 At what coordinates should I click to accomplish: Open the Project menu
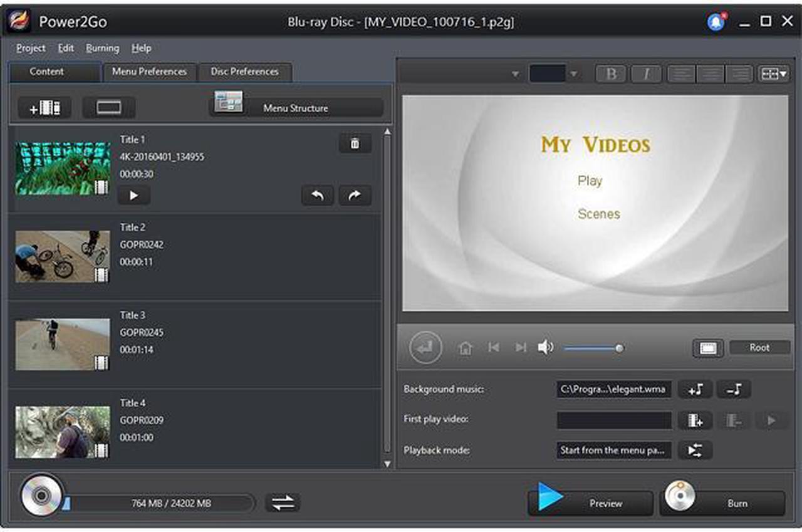pyautogui.click(x=31, y=48)
